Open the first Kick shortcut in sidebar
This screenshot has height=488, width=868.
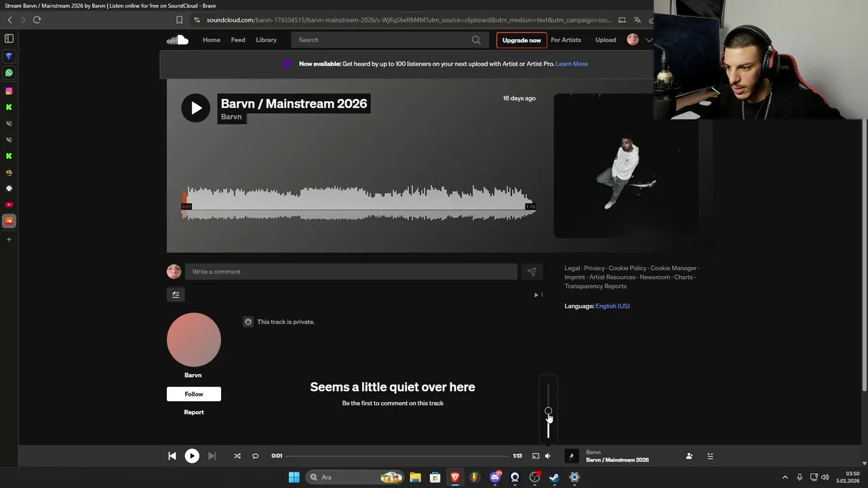click(9, 107)
